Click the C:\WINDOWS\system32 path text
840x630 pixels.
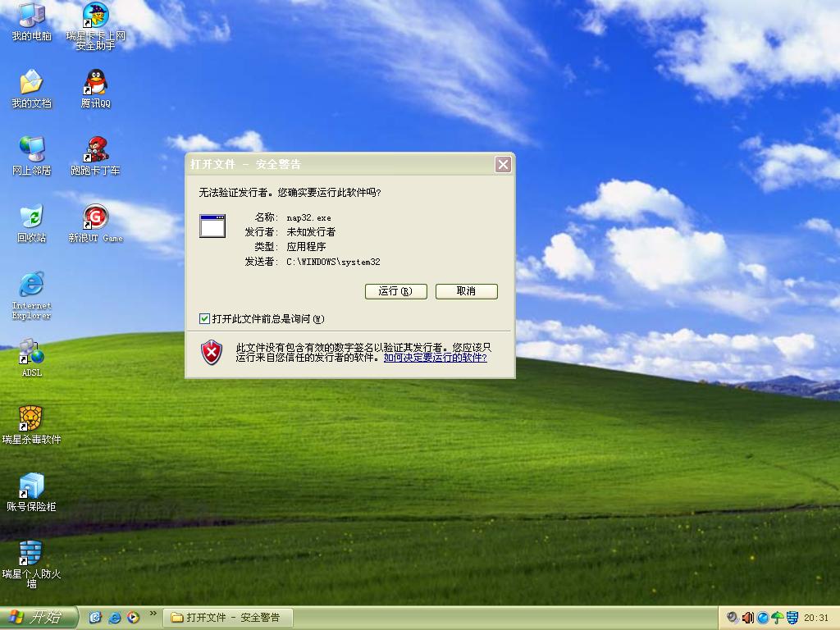[x=333, y=262]
